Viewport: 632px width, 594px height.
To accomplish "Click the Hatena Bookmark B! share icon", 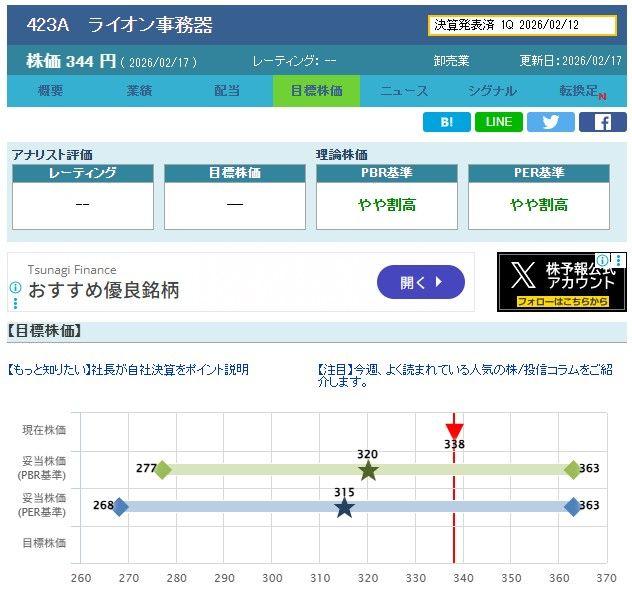I will [x=446, y=122].
